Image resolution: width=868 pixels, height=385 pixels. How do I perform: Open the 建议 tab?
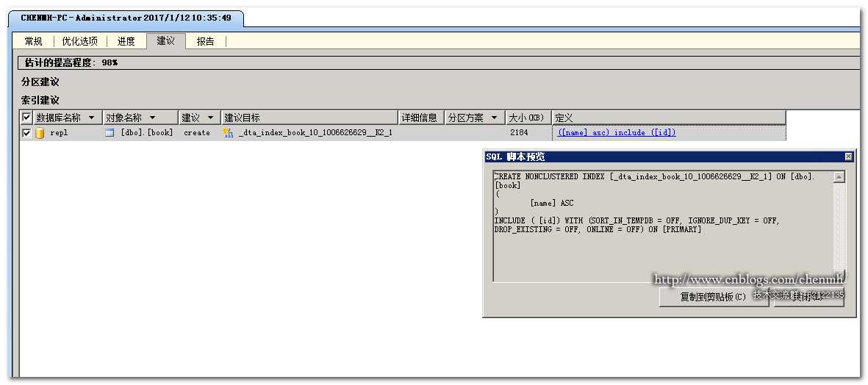pyautogui.click(x=165, y=40)
